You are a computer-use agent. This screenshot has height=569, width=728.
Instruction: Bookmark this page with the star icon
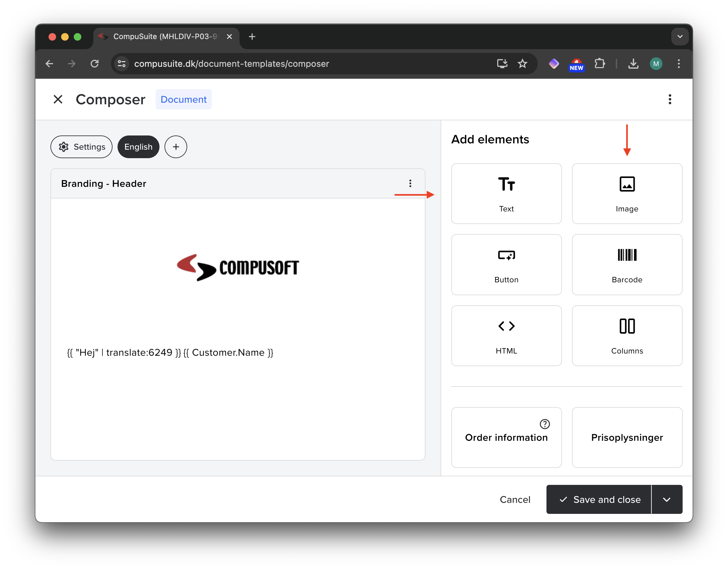pyautogui.click(x=522, y=64)
